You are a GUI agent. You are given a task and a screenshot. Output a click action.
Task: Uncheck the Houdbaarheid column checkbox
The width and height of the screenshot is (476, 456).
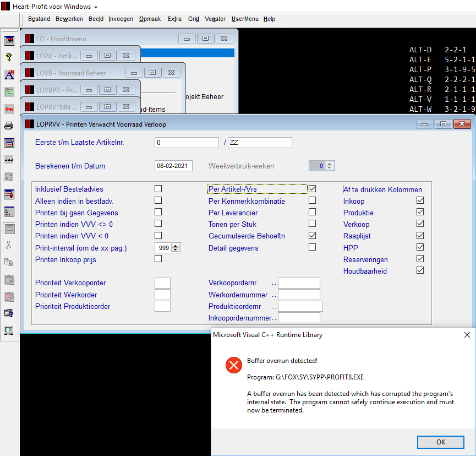coord(420,270)
